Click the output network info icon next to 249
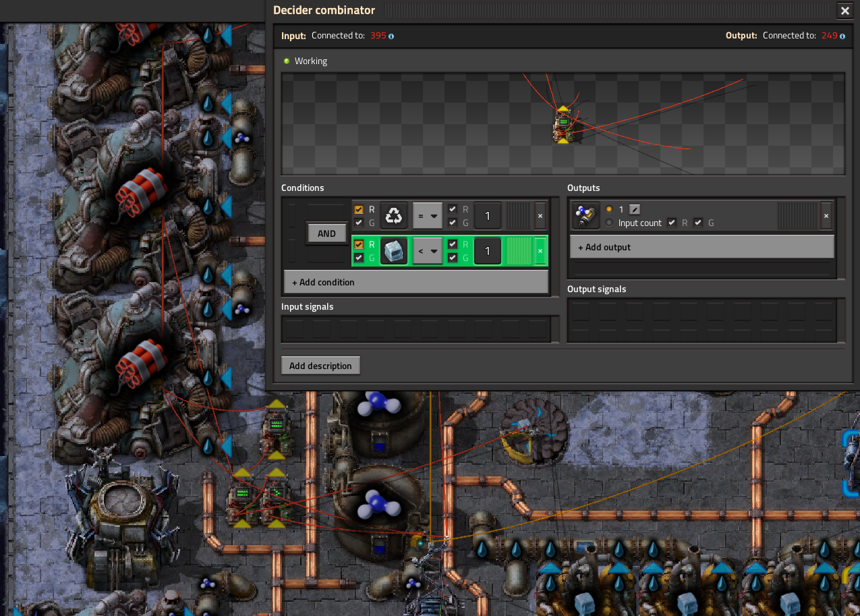 pyautogui.click(x=842, y=36)
